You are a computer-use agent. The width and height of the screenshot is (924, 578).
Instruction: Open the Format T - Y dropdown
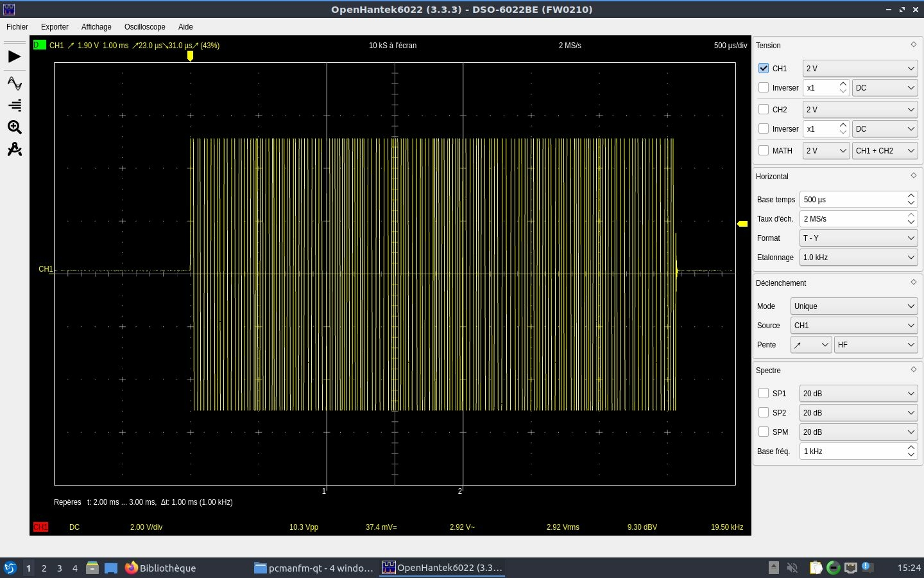point(859,238)
